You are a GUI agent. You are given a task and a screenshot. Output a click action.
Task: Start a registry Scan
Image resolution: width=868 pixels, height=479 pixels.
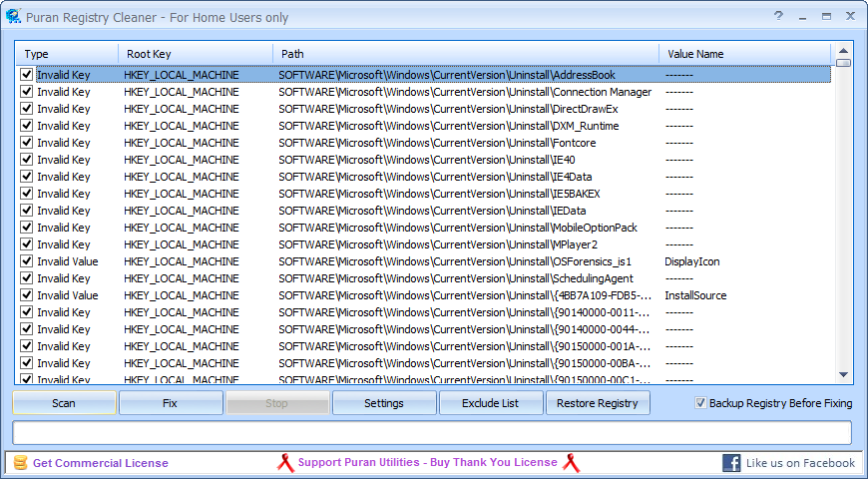point(64,403)
